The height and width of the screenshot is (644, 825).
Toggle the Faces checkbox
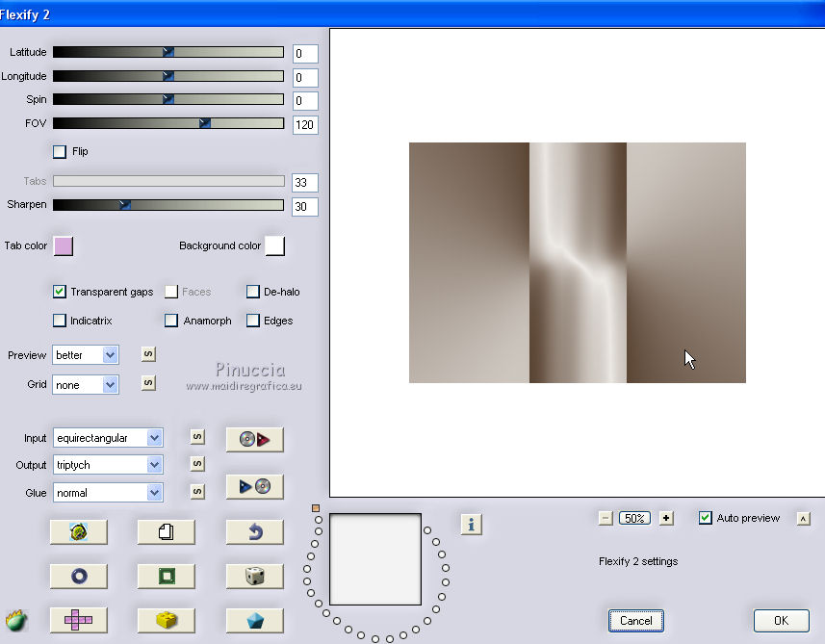(x=171, y=292)
